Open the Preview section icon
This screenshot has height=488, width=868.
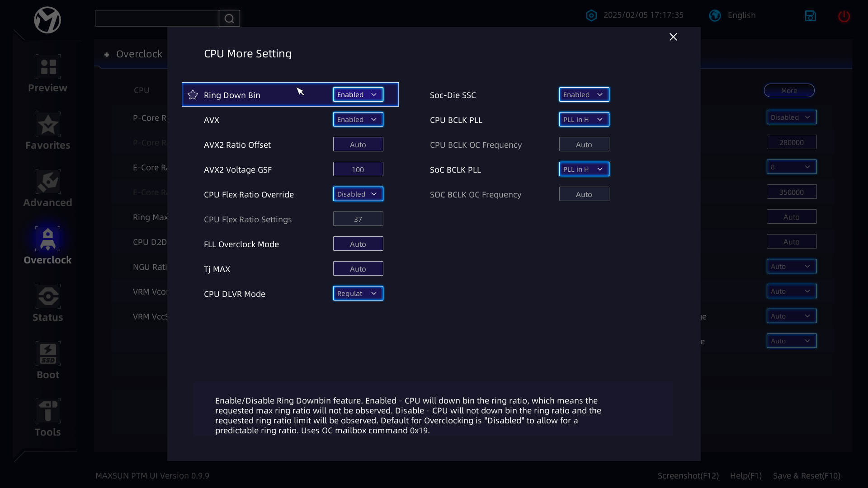click(x=48, y=67)
